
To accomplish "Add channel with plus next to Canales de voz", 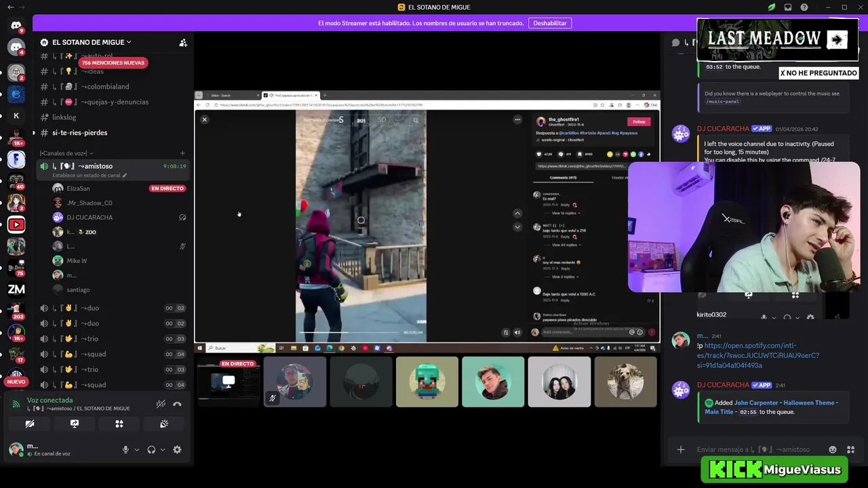I will [x=182, y=153].
